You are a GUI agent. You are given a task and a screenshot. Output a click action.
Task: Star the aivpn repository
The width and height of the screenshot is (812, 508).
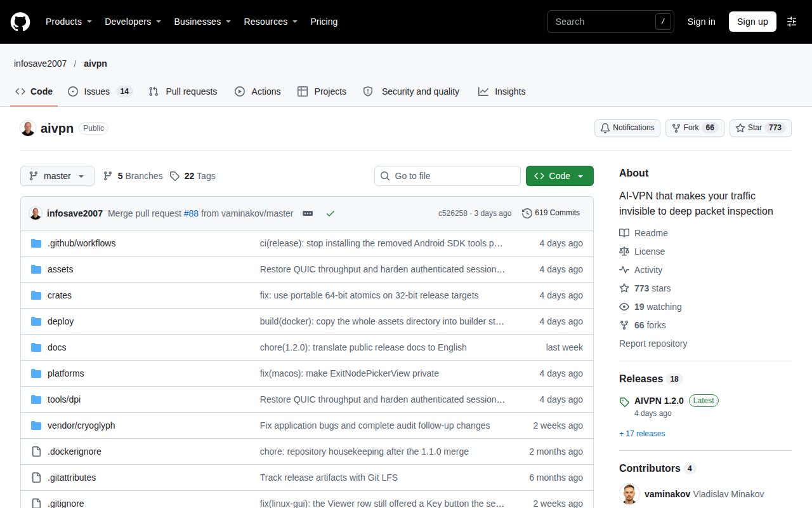(x=761, y=128)
